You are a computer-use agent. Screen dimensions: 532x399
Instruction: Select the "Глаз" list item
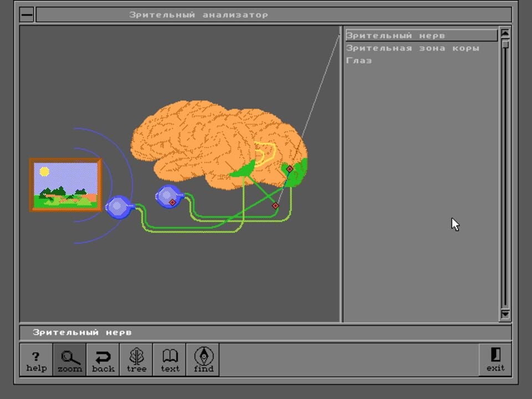[358, 60]
